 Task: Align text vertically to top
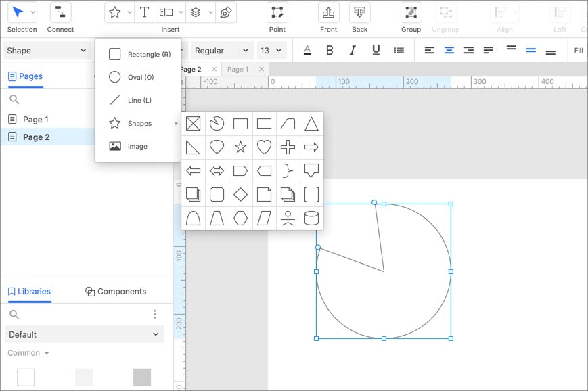(511, 48)
